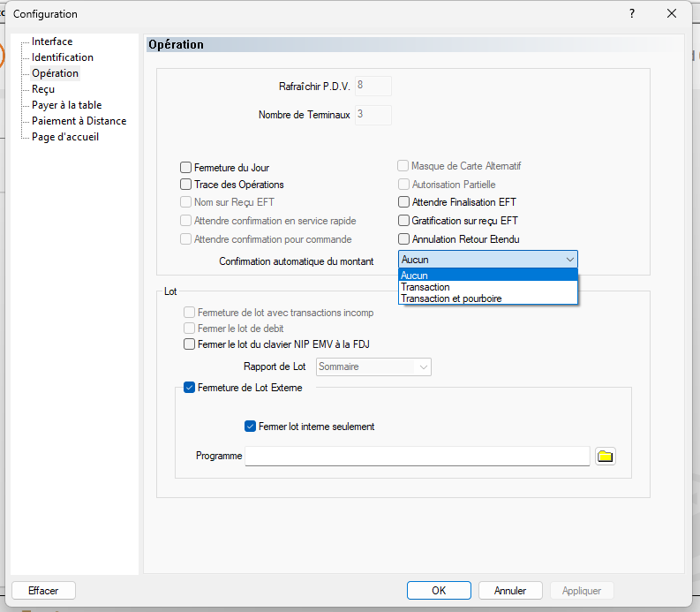Uncheck Fermeture de Lot Externe
Screen dimensions: 700x612
(189, 387)
